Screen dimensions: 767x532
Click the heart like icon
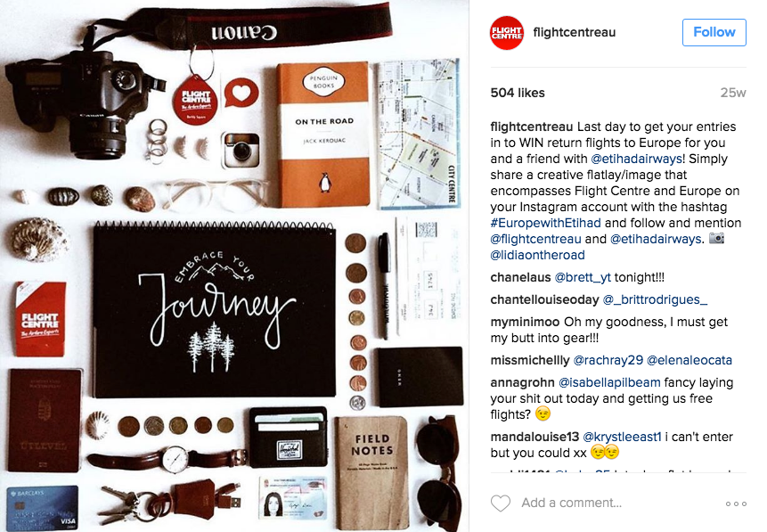click(501, 503)
